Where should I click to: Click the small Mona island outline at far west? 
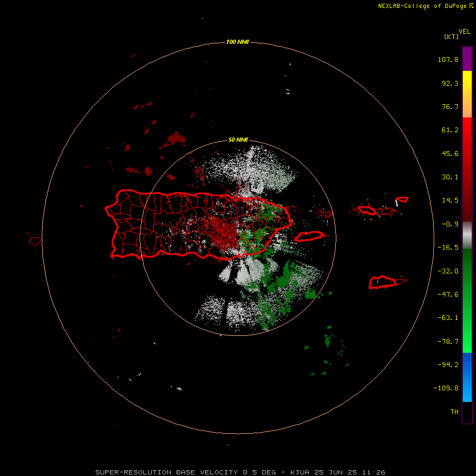click(35, 241)
